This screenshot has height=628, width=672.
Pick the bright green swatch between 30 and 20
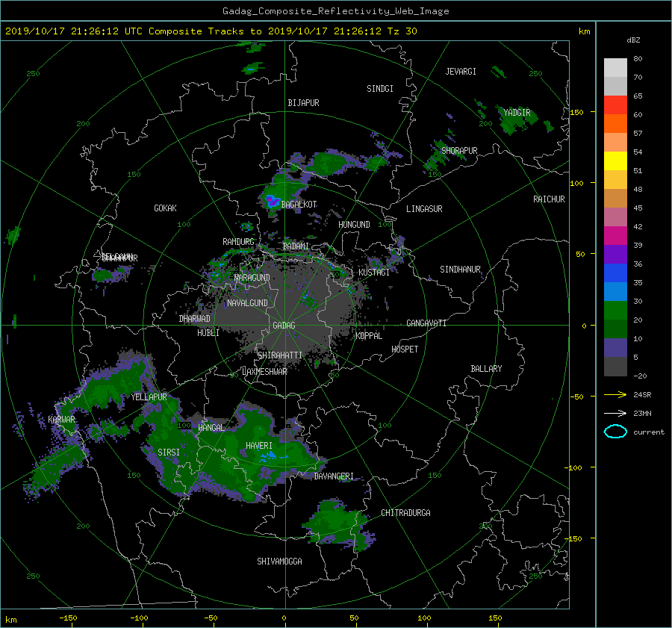point(615,311)
